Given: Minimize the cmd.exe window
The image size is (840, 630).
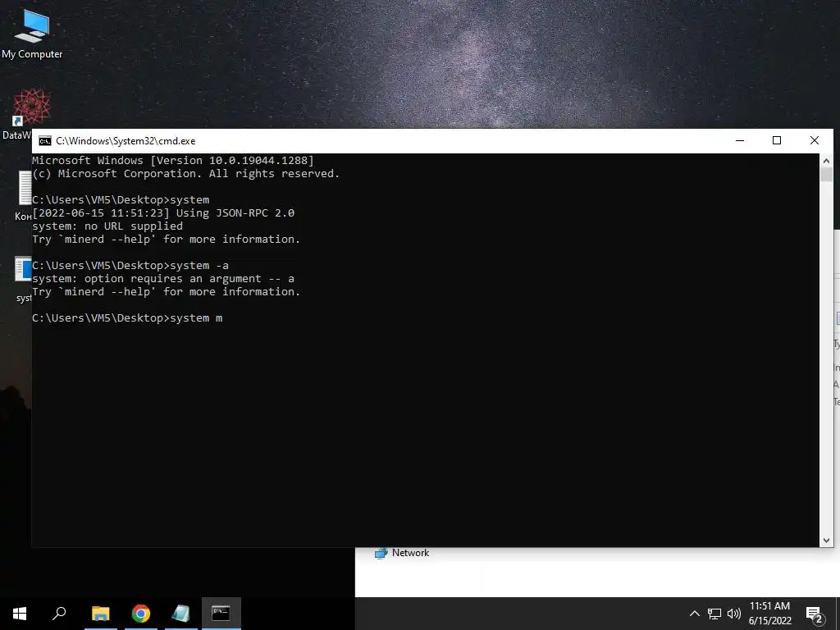Looking at the screenshot, I should pyautogui.click(x=740, y=140).
